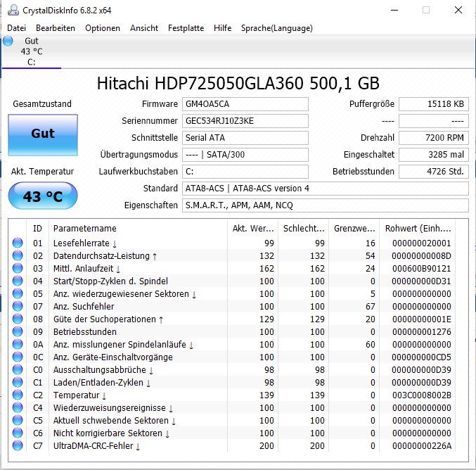The height and width of the screenshot is (470, 476).
Task: Click the 43 °C temperature button
Action: tap(43, 196)
